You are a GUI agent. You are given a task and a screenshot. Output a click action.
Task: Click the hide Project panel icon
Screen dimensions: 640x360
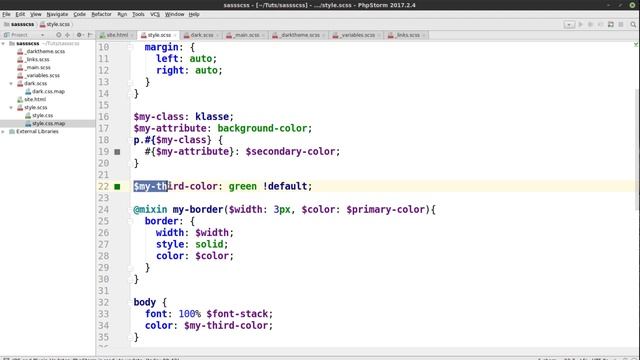(x=90, y=35)
